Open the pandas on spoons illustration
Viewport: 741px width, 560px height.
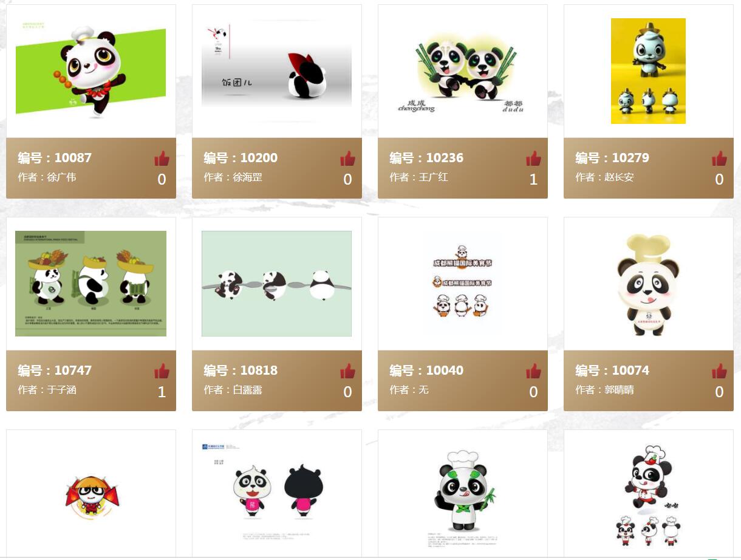tap(277, 284)
